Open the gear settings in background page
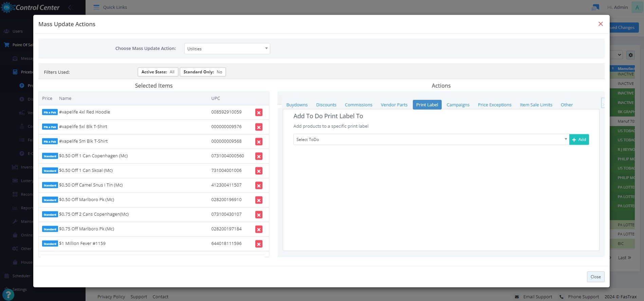 630,55
